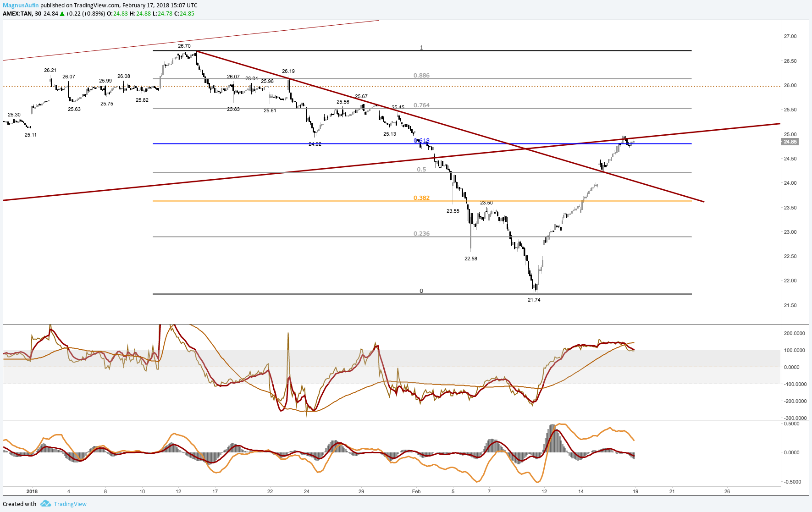Click the Fibonacci 0.5 level label

(422, 170)
